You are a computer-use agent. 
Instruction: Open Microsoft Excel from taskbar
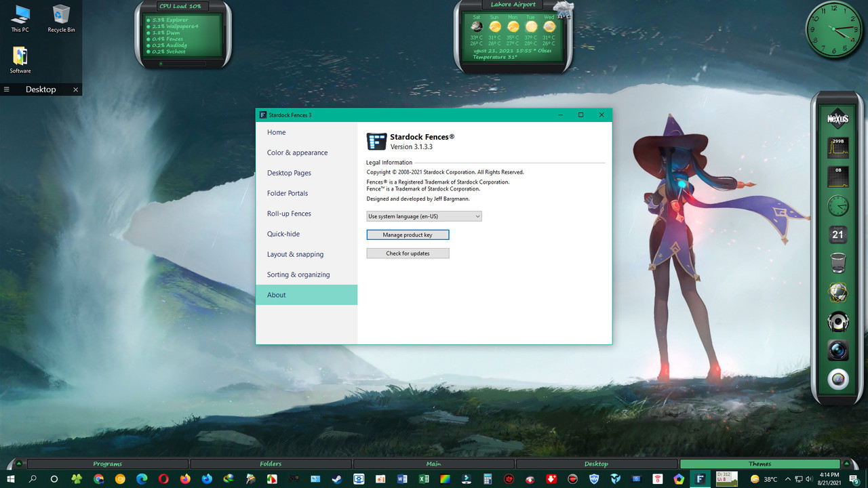tap(424, 479)
